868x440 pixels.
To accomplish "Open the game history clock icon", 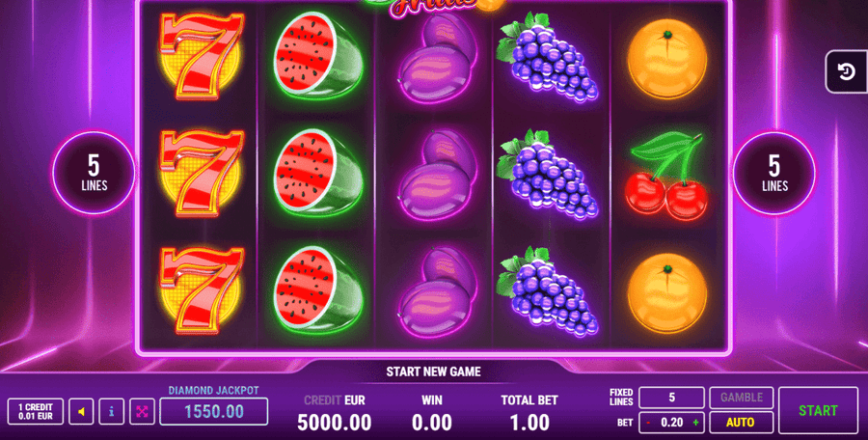I will (x=847, y=71).
